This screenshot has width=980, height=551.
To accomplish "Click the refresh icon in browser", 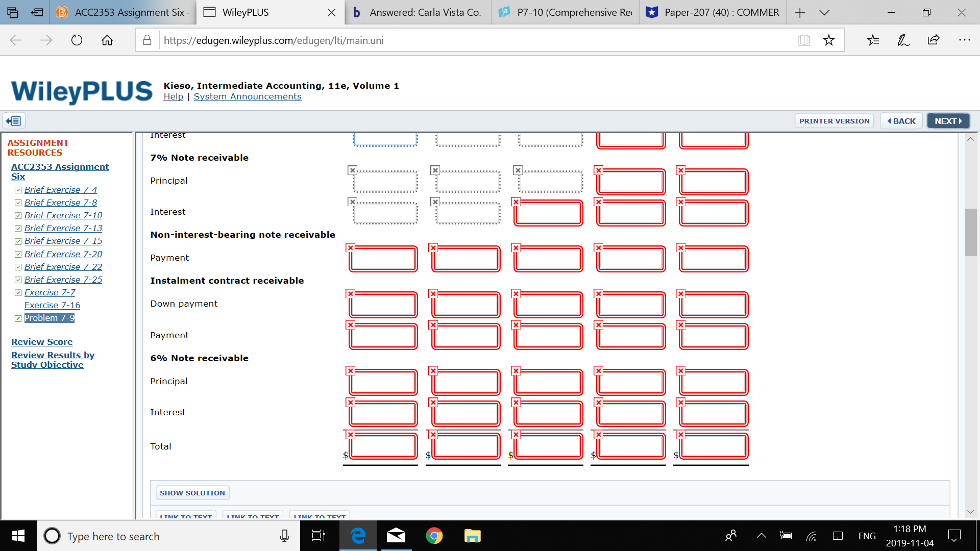I will point(76,40).
